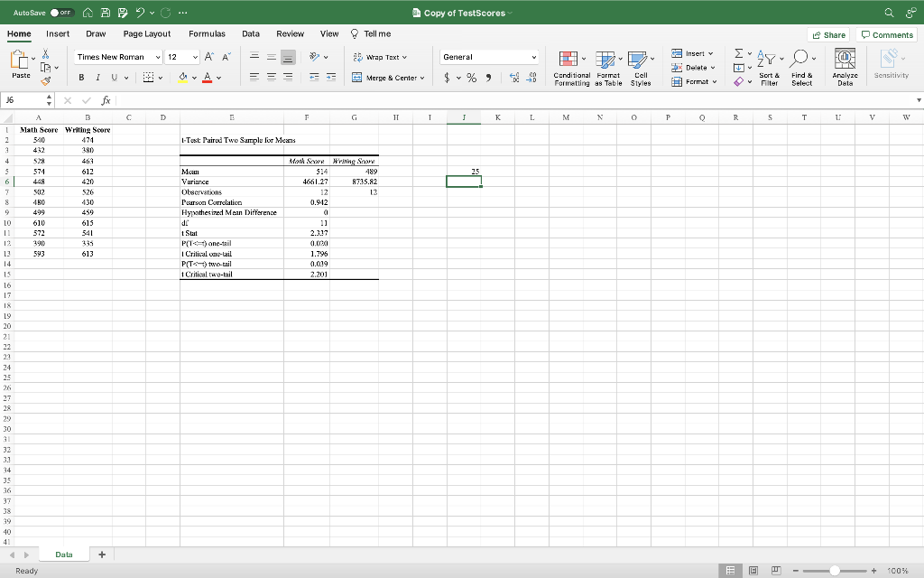Open the font color dropdown arrow
Screen dimensions: 924x578
tap(218, 78)
